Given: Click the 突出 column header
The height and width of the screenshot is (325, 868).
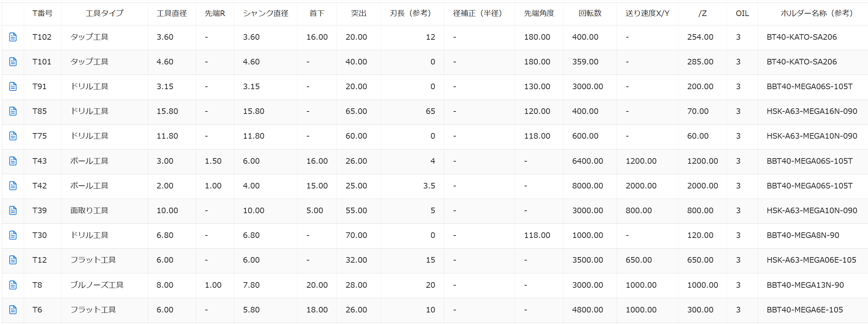Looking at the screenshot, I should click(359, 13).
